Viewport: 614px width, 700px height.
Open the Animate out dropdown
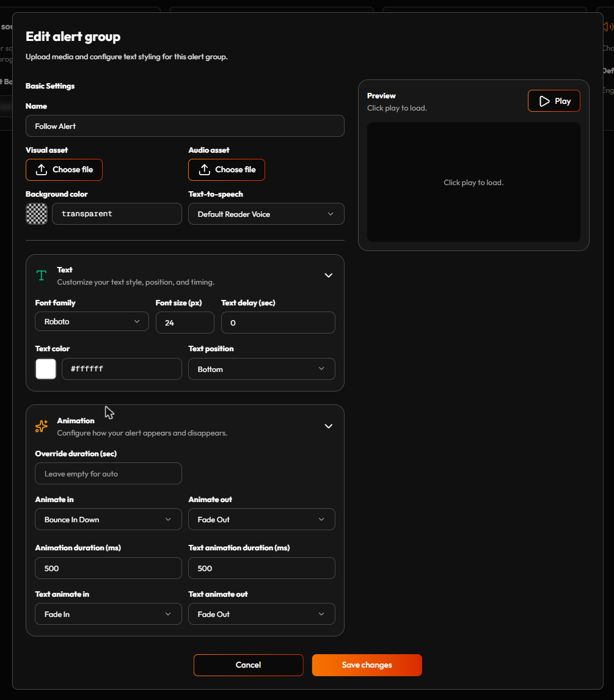tap(261, 519)
